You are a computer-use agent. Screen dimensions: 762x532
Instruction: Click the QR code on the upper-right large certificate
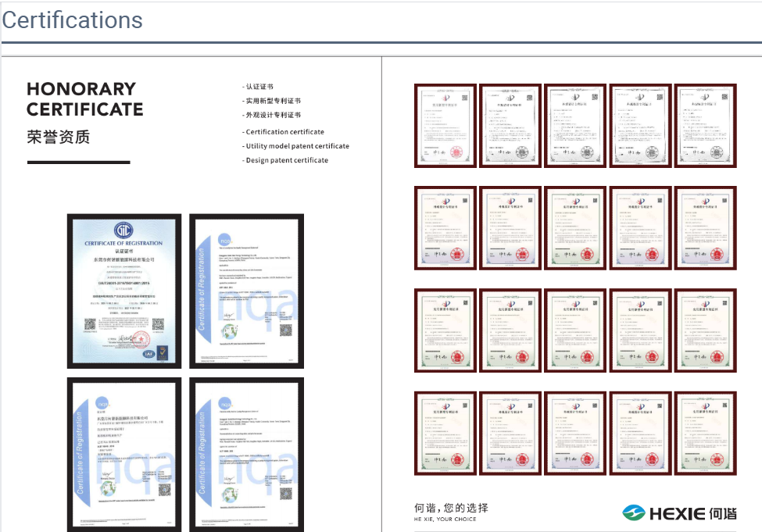click(285, 330)
